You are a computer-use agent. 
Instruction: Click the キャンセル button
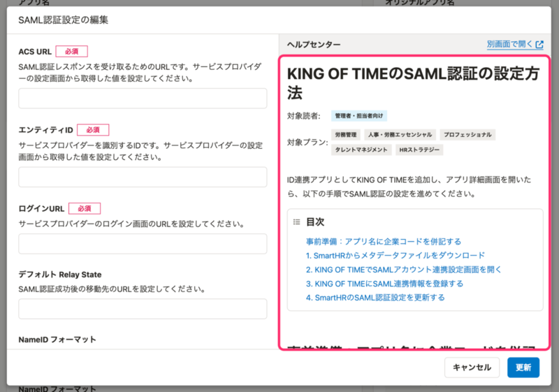click(472, 368)
